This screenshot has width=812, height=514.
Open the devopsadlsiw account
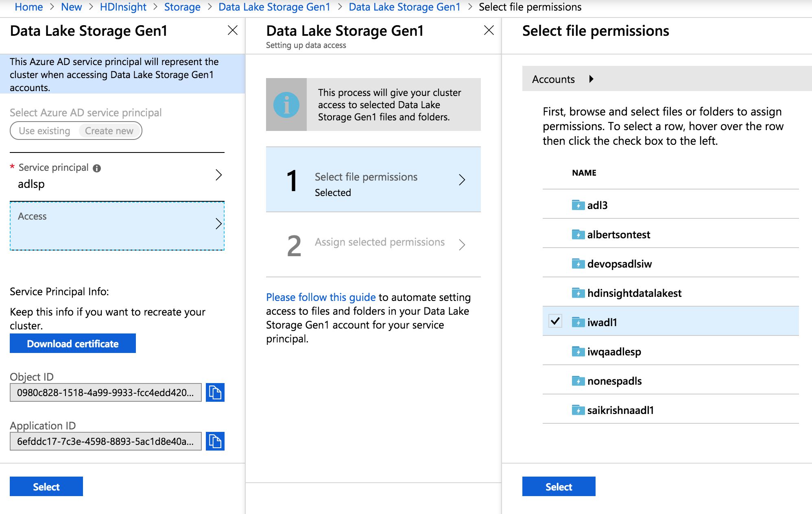[x=619, y=264]
